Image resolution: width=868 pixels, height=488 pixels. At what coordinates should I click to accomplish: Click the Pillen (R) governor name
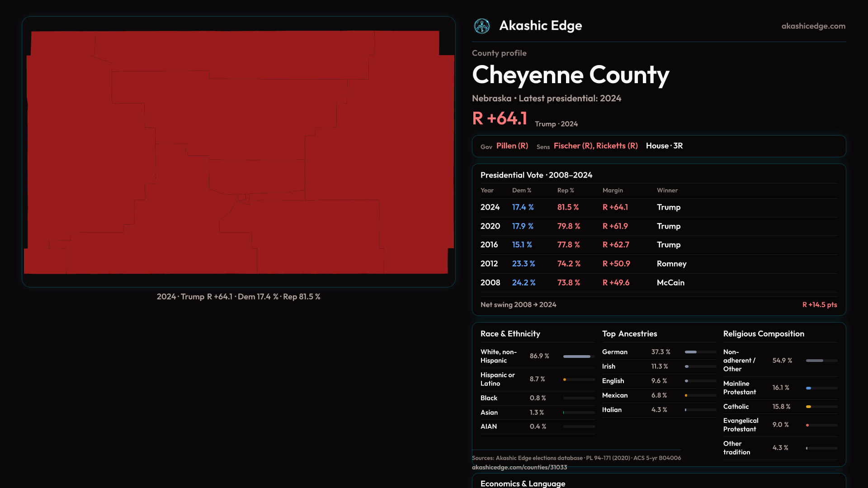coord(512,146)
